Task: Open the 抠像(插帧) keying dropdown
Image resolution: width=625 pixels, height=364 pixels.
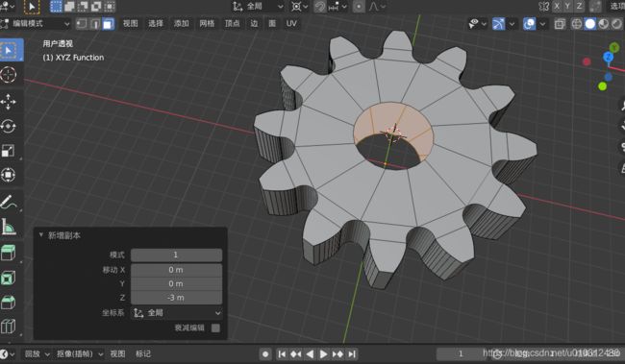Action: point(79,353)
